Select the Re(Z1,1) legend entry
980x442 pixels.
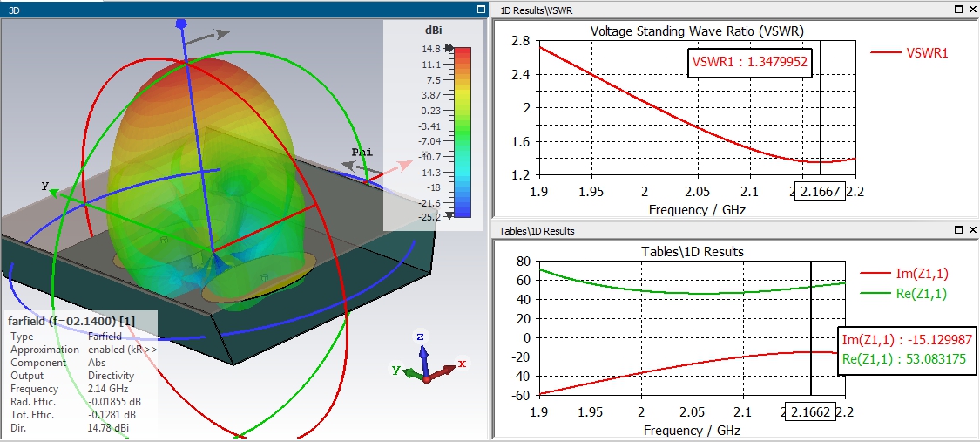click(903, 293)
